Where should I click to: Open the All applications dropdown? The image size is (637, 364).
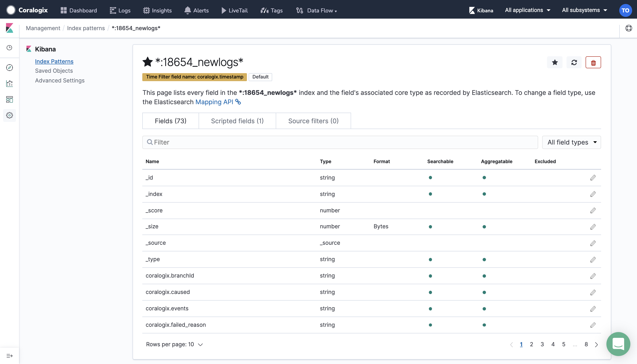528,10
